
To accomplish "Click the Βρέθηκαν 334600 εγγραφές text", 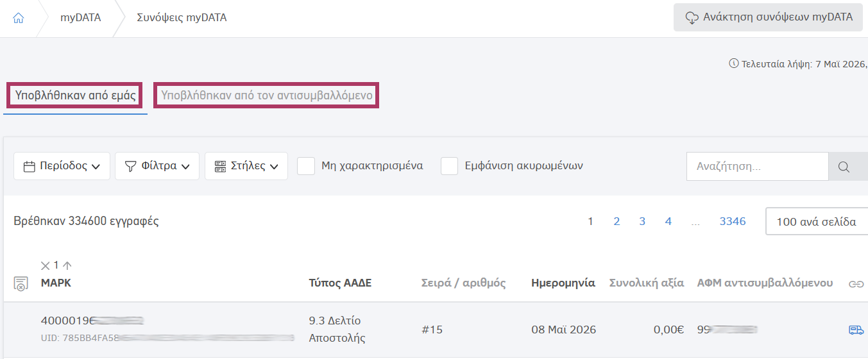I will [x=86, y=222].
